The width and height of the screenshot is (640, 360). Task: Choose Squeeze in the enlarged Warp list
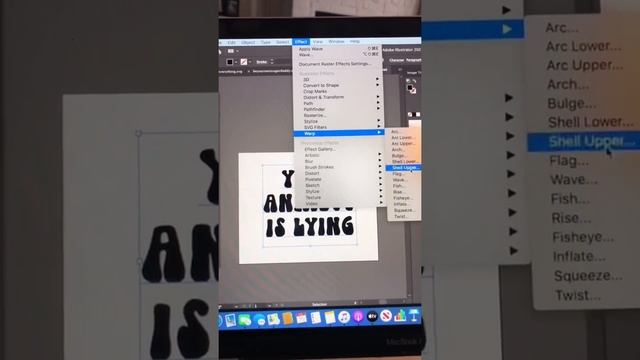pos(588,276)
